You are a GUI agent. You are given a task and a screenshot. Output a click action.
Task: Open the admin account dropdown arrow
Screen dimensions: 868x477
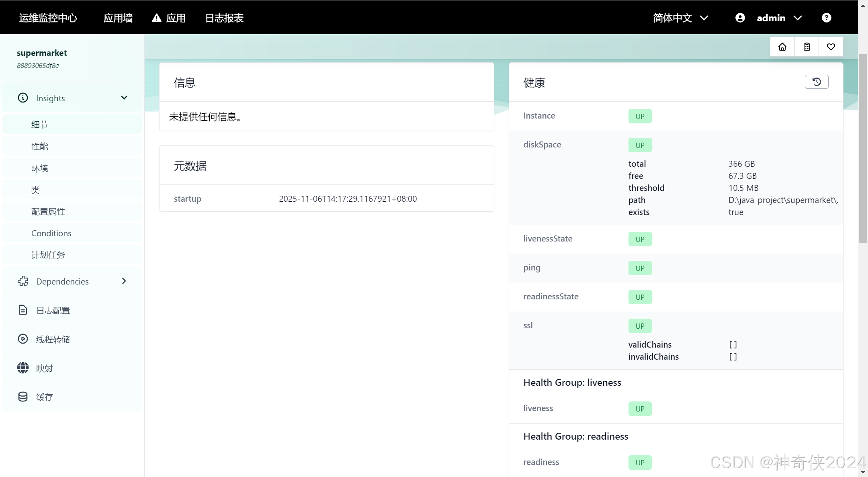tap(798, 18)
